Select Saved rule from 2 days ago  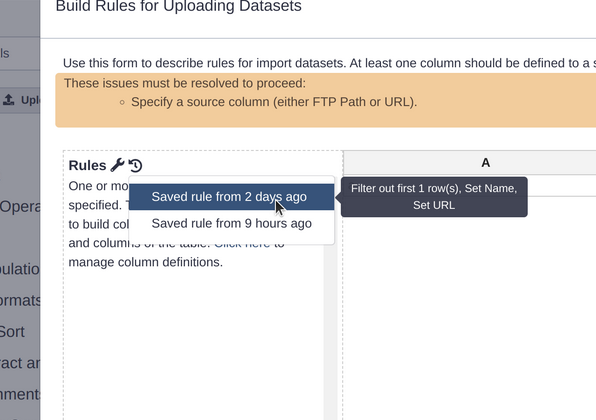231,197
